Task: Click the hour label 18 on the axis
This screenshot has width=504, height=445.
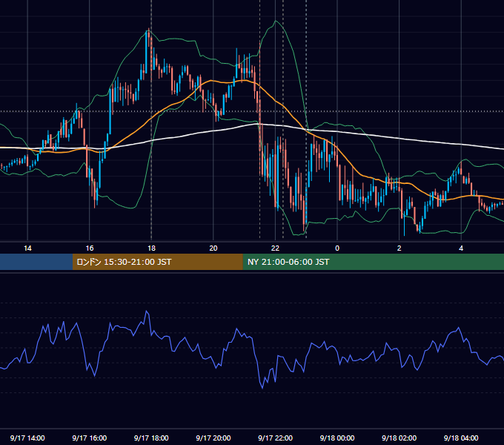Action: (151, 248)
